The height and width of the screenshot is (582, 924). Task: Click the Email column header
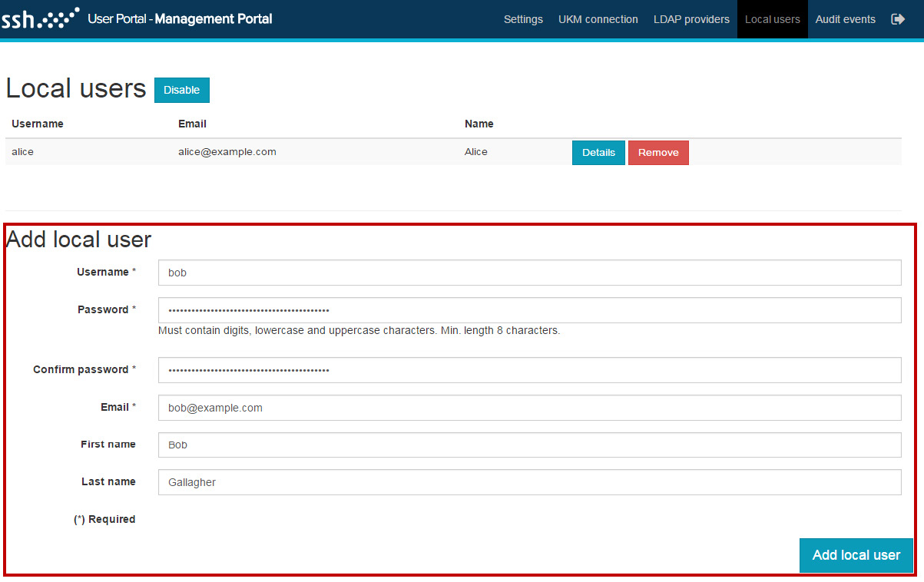tap(192, 124)
